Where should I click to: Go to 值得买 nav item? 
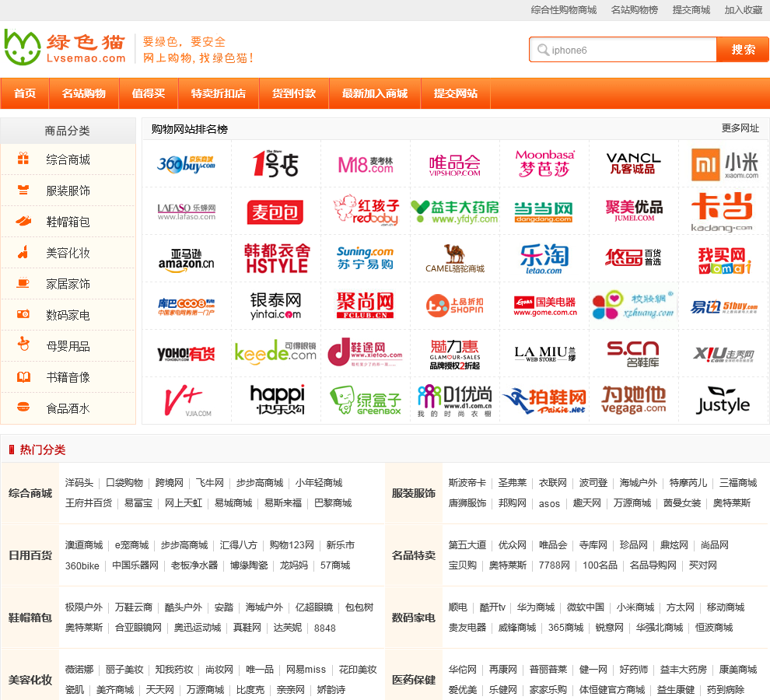(x=149, y=93)
